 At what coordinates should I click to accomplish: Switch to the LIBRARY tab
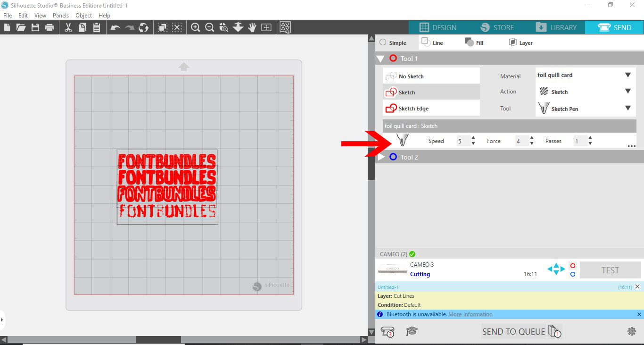556,27
